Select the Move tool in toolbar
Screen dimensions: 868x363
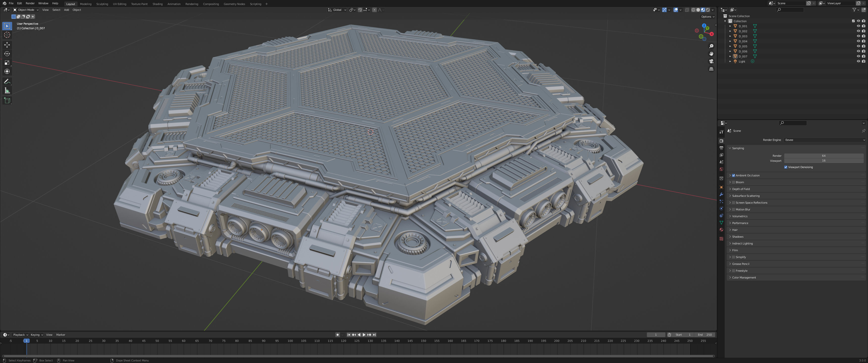tap(7, 45)
